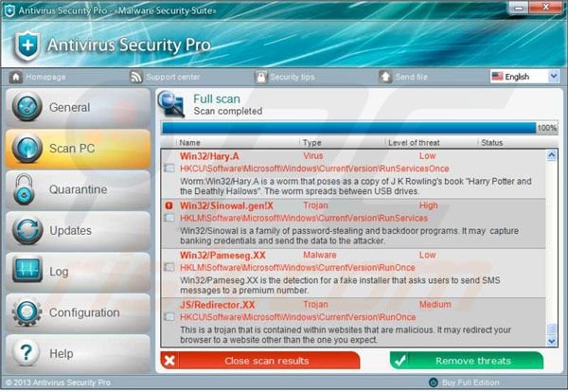568x392 pixels.
Task: Click the Quarantine padlock icon
Action: click(24, 189)
